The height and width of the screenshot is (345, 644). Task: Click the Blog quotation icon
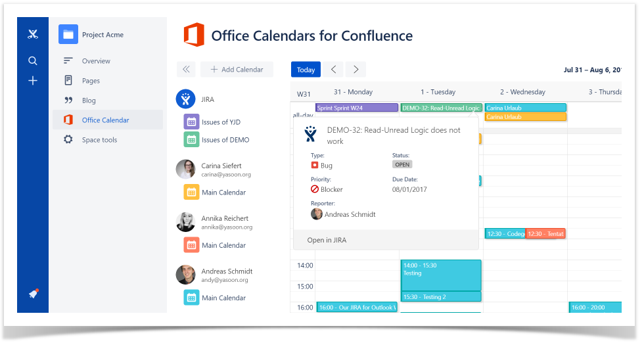coord(68,100)
